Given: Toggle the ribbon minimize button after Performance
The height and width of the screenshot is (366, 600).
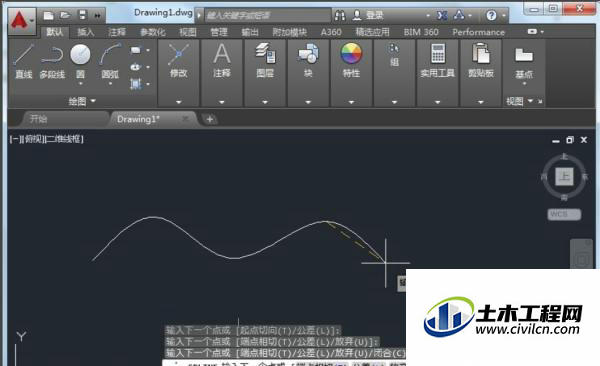Looking at the screenshot, I should click(x=532, y=31).
